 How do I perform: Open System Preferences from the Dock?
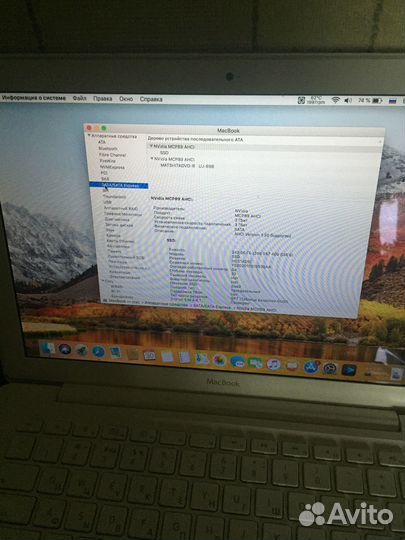[330, 368]
